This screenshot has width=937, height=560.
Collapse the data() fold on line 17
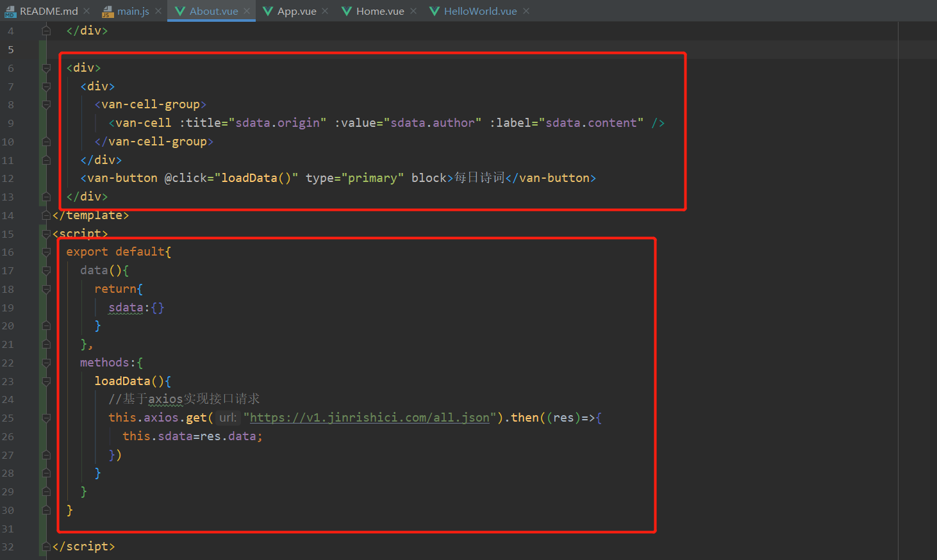click(x=46, y=271)
